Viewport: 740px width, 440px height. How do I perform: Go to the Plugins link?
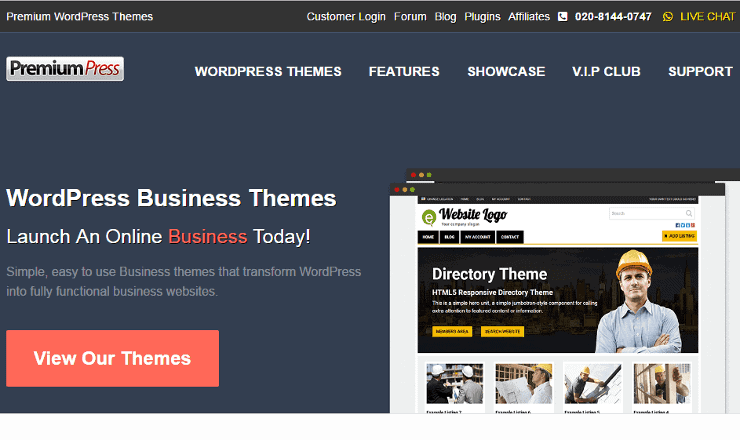[482, 17]
